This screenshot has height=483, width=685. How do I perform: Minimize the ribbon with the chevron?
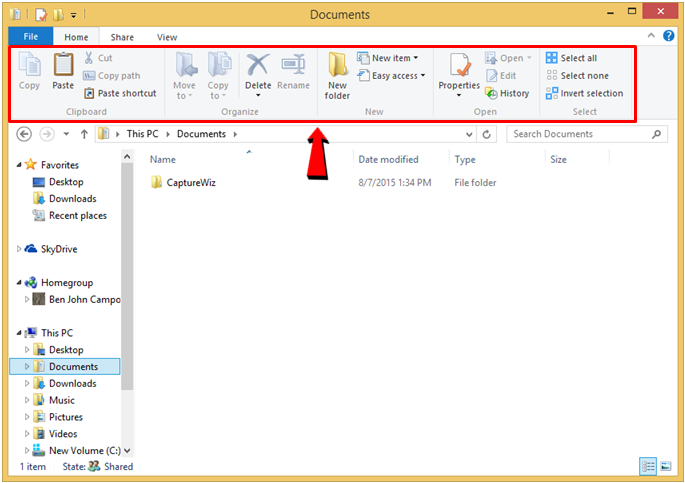[651, 35]
